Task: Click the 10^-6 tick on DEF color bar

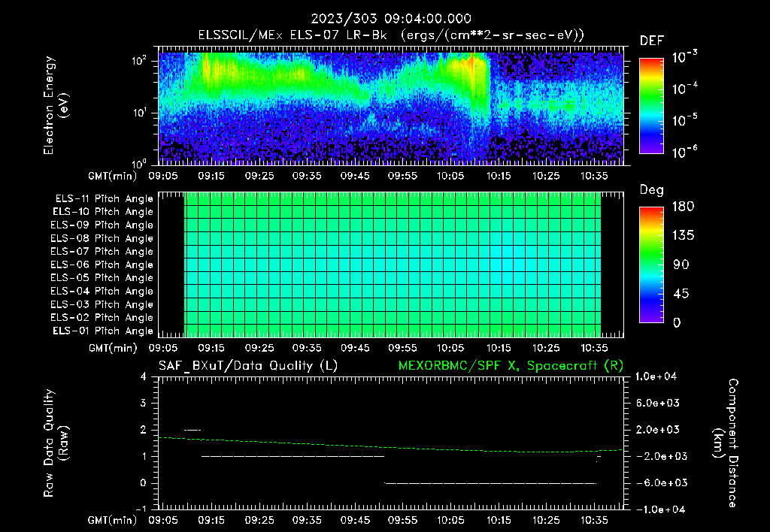Action: pos(684,152)
